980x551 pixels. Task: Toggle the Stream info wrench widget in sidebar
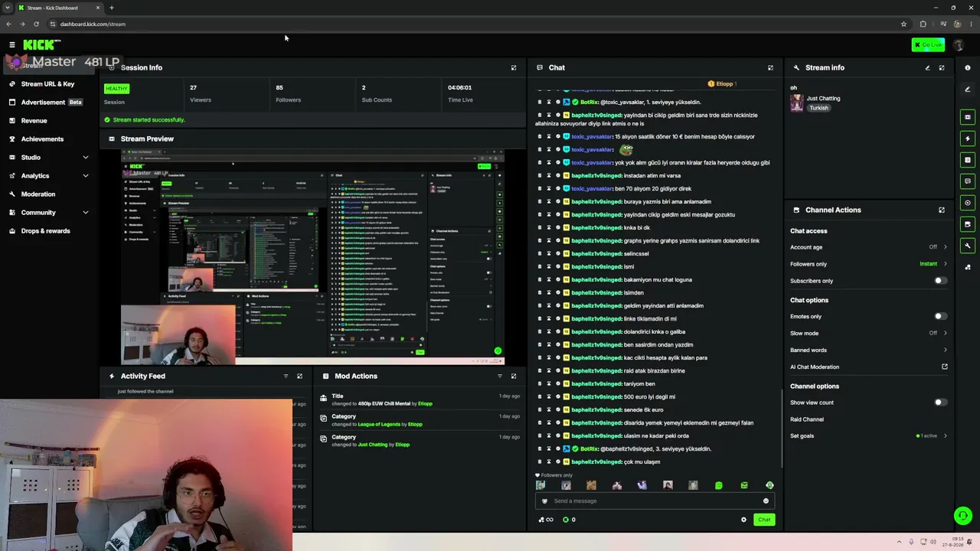point(968,246)
